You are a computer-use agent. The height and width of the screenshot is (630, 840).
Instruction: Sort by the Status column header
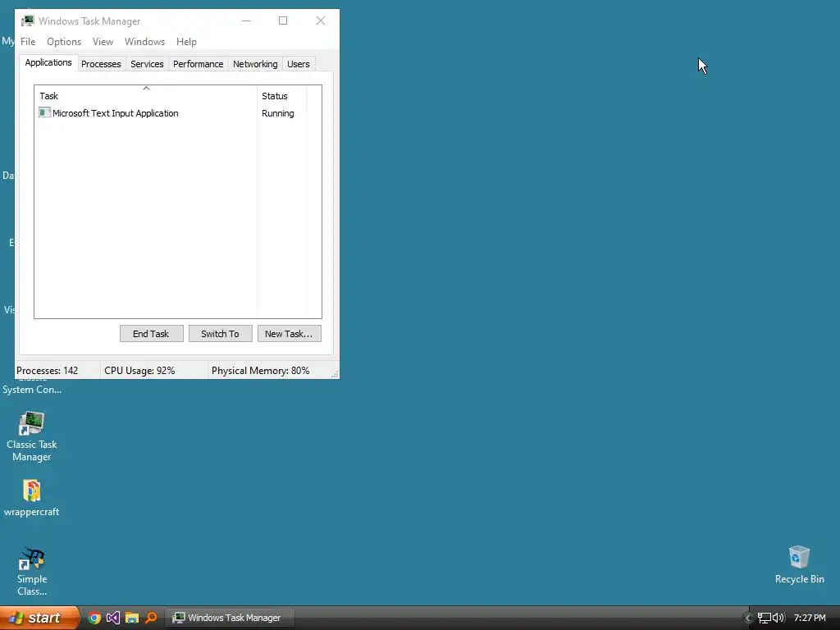tap(282, 96)
